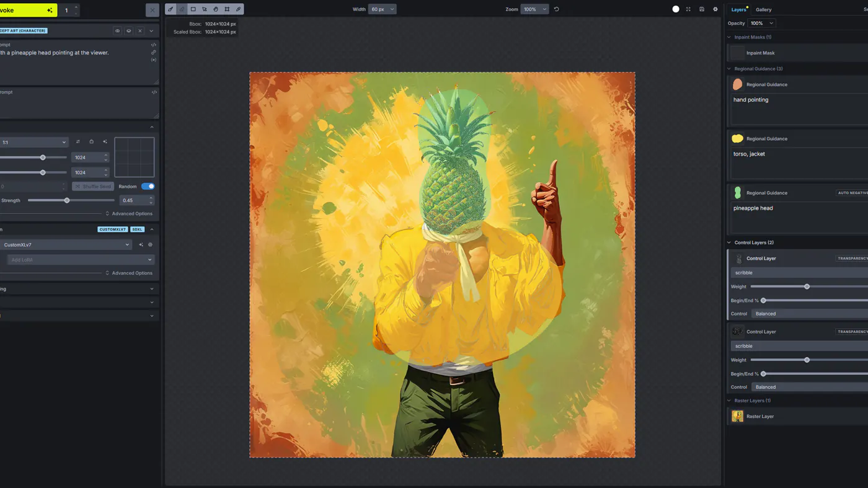This screenshot has height=488, width=868.
Task: Swap width and height dimensions
Action: click(x=77, y=142)
